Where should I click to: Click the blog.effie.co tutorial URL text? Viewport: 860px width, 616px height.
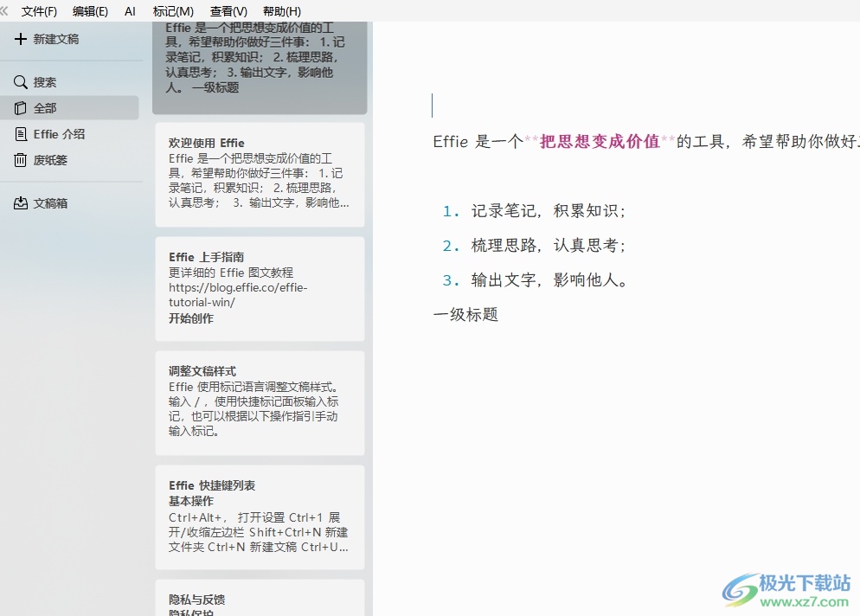click(x=238, y=294)
